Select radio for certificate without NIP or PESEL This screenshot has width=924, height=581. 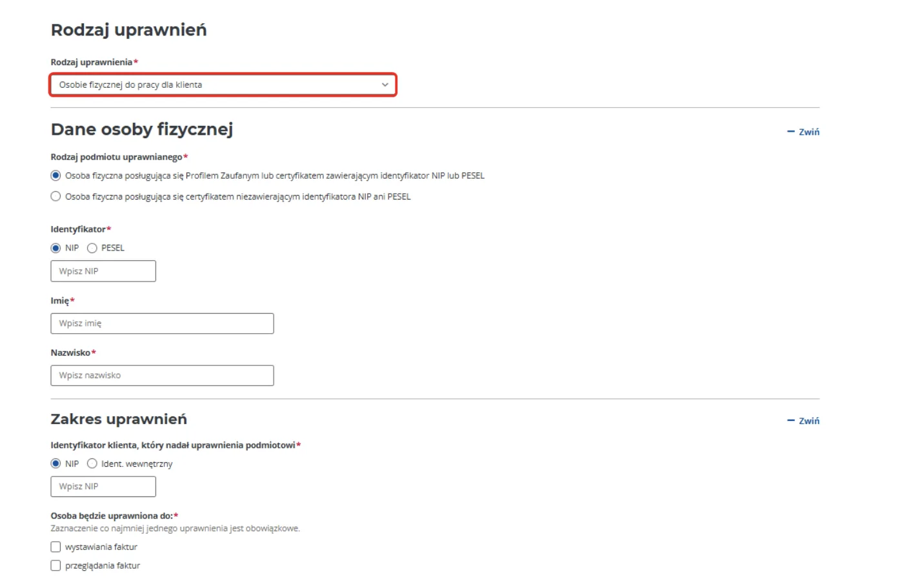[56, 196]
